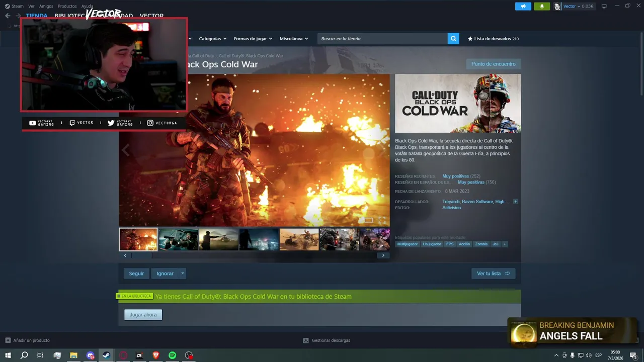This screenshot has height=362, width=644.
Task: Click the Steam logo in the menu bar
Action: coord(7,6)
